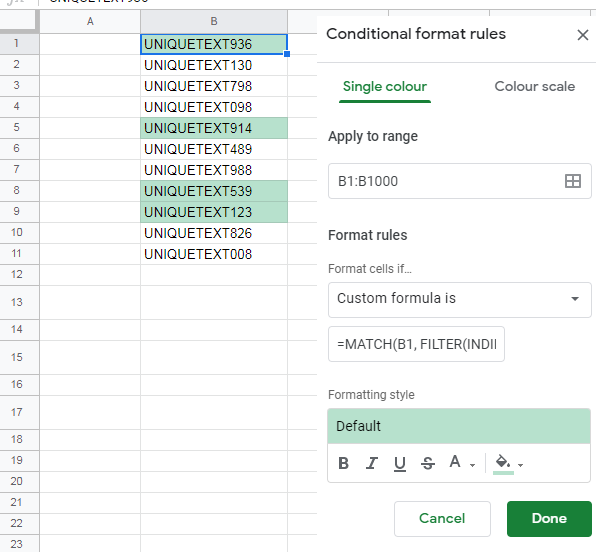The image size is (596, 552).
Task: Toggle italic formatting style
Action: (371, 463)
